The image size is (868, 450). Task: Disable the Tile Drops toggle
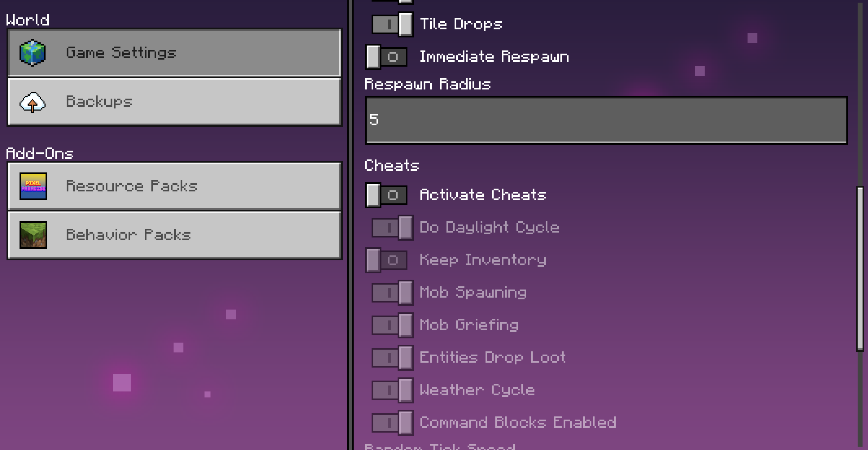(x=392, y=24)
